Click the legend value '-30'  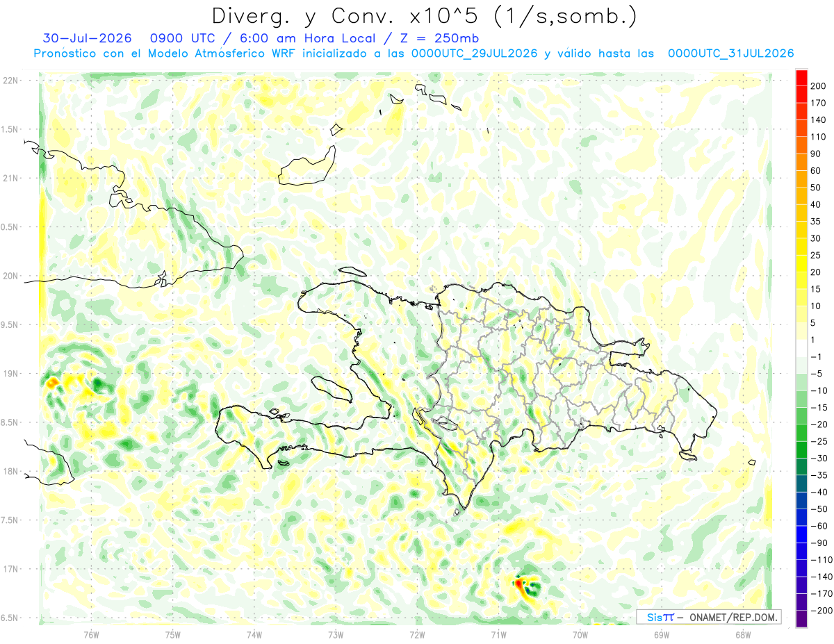click(x=819, y=459)
